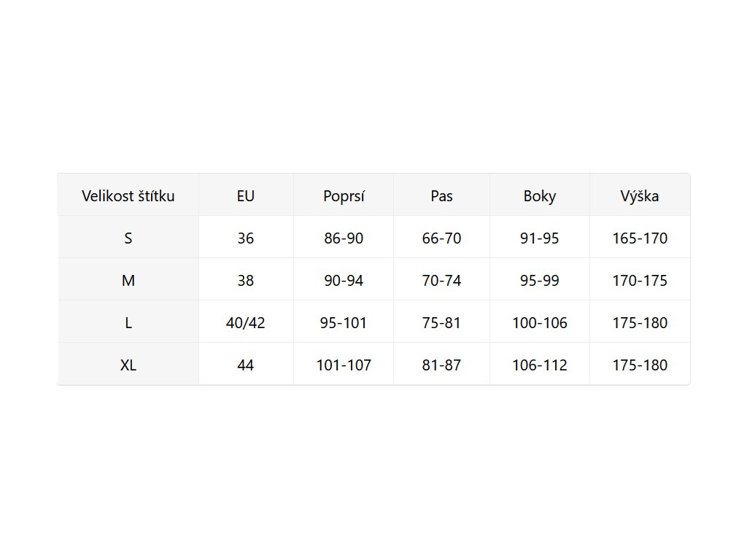The image size is (747, 560).
Task: Click the Velikost štítku column header
Action: point(128,195)
